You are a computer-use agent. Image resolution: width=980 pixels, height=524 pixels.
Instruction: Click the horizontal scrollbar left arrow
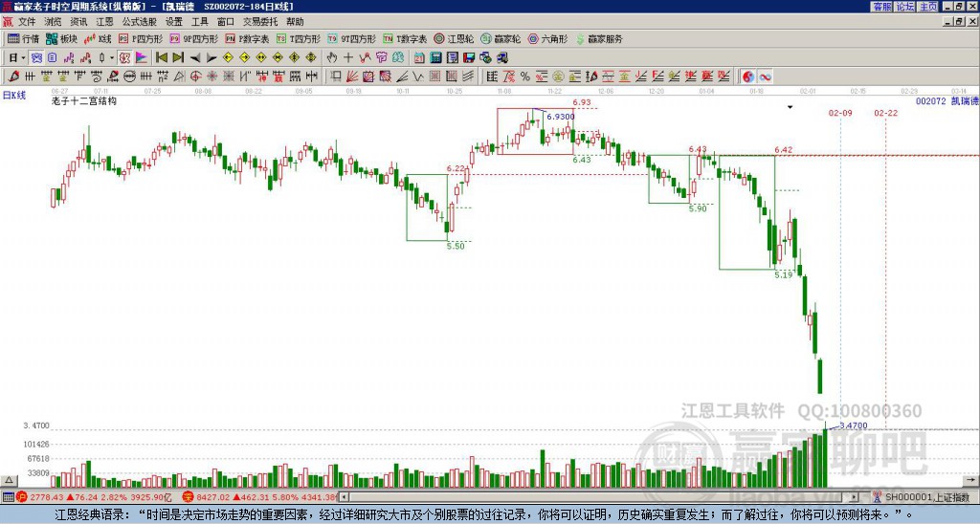point(345,497)
